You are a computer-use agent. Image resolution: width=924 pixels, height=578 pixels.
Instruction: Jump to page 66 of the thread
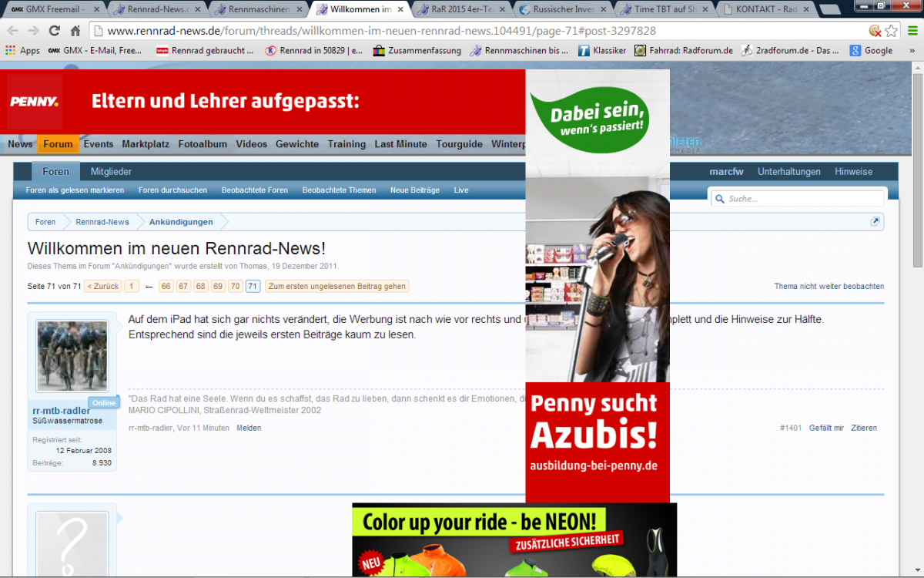(x=166, y=287)
